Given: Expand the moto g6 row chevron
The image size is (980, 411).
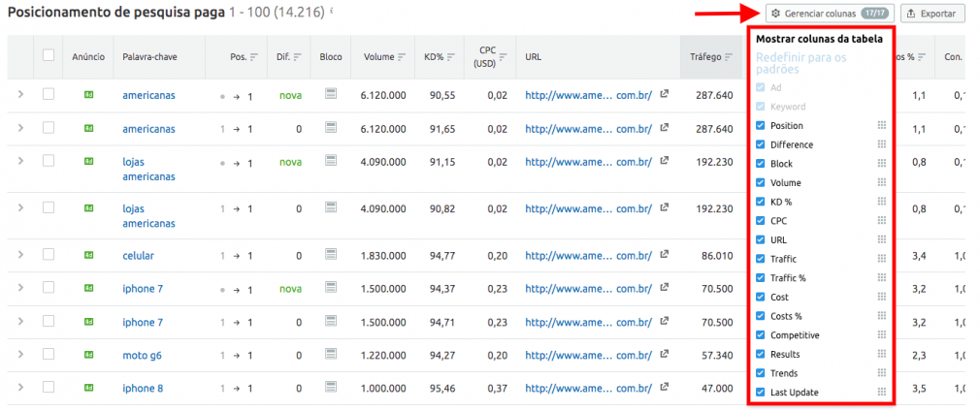Looking at the screenshot, I should (20, 354).
